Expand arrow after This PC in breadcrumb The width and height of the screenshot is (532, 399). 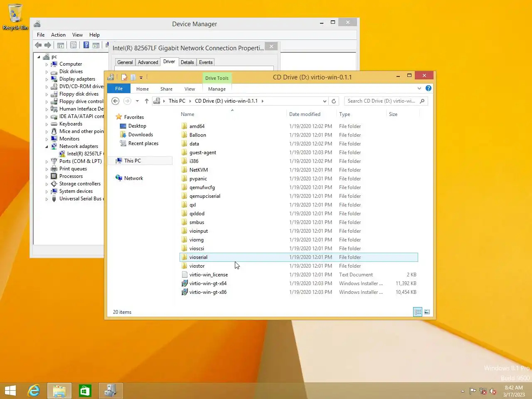pos(190,101)
